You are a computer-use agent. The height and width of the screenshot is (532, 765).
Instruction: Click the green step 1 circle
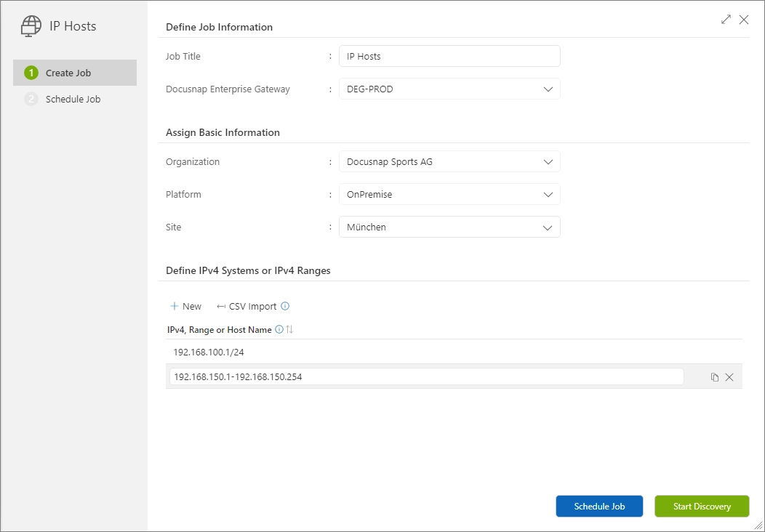pos(31,73)
